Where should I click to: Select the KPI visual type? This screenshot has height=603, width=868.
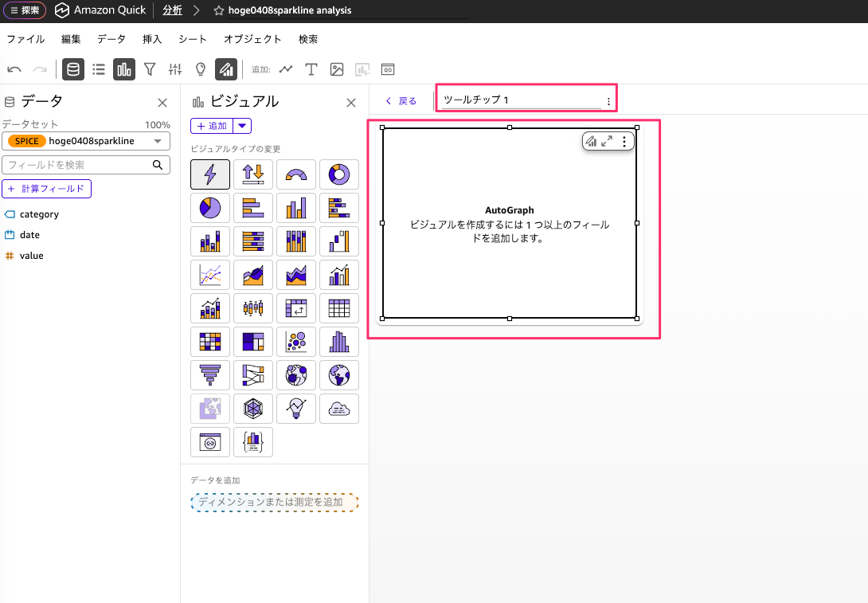[x=252, y=174]
